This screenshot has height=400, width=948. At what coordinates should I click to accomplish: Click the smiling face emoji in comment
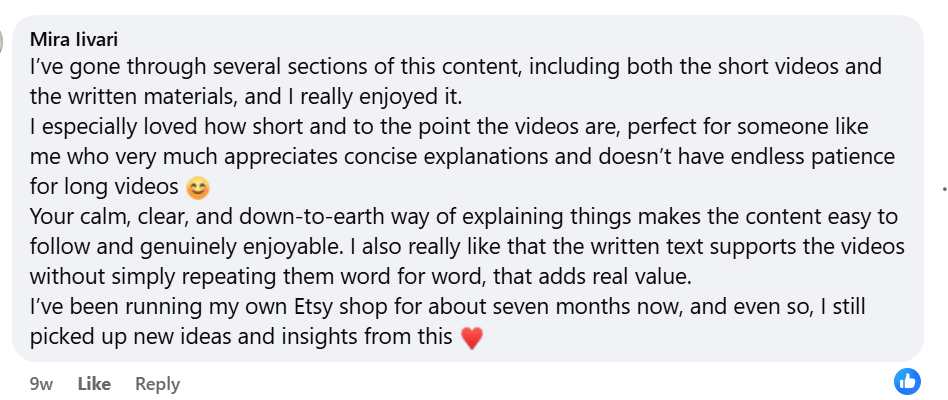click(198, 187)
